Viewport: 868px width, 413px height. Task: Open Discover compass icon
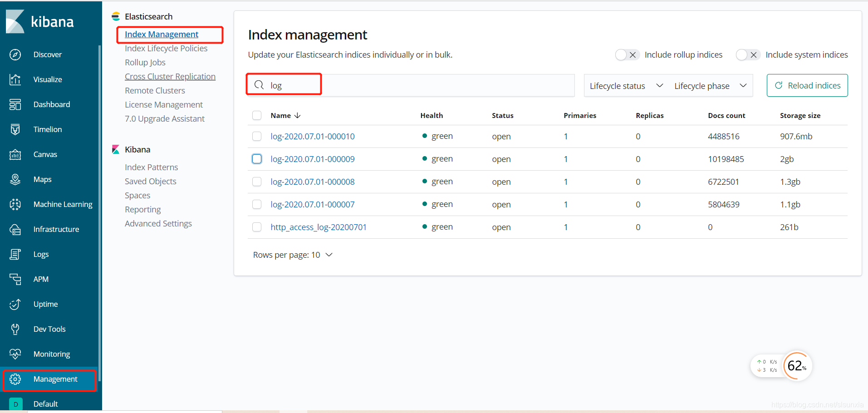15,54
